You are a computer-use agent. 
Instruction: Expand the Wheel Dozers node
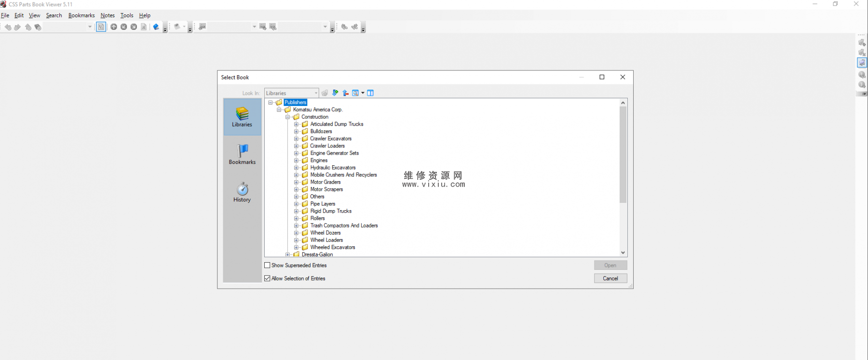297,233
